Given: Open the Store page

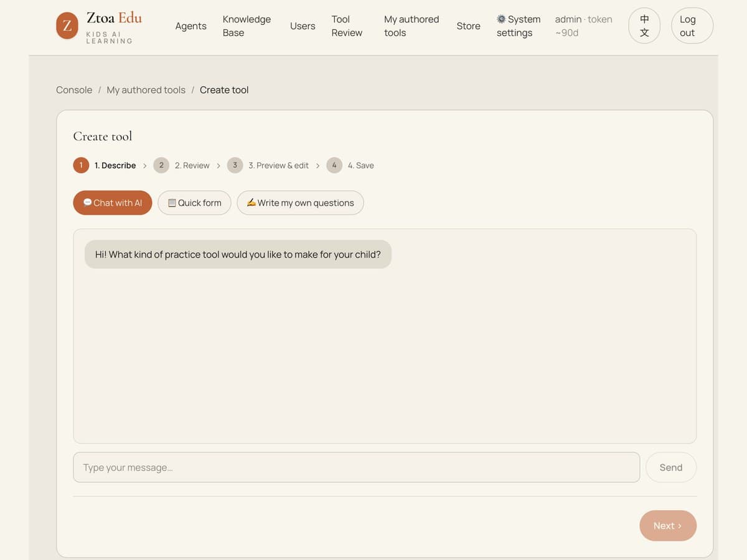Looking at the screenshot, I should [468, 26].
